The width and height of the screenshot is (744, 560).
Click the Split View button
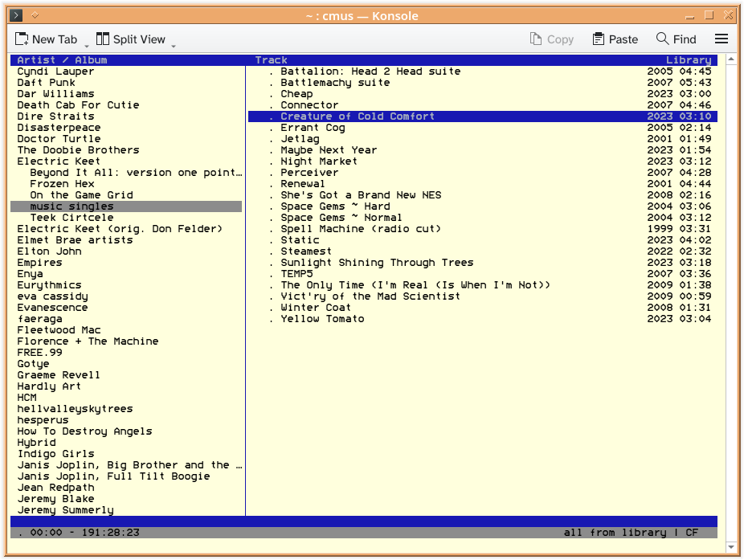click(x=131, y=39)
